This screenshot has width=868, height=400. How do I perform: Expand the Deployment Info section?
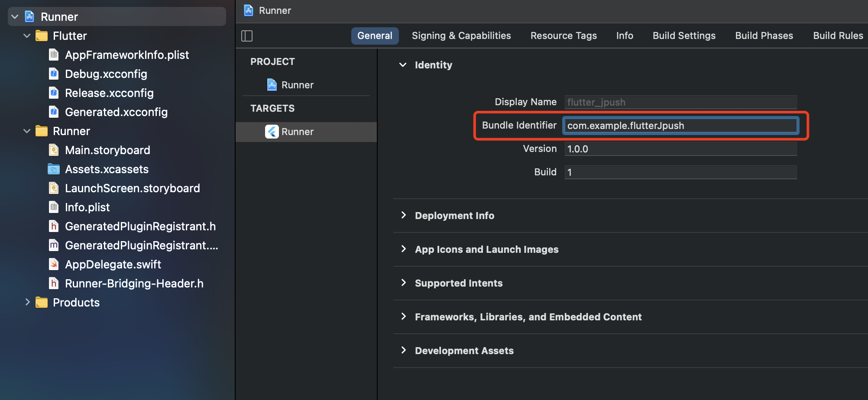pos(404,215)
